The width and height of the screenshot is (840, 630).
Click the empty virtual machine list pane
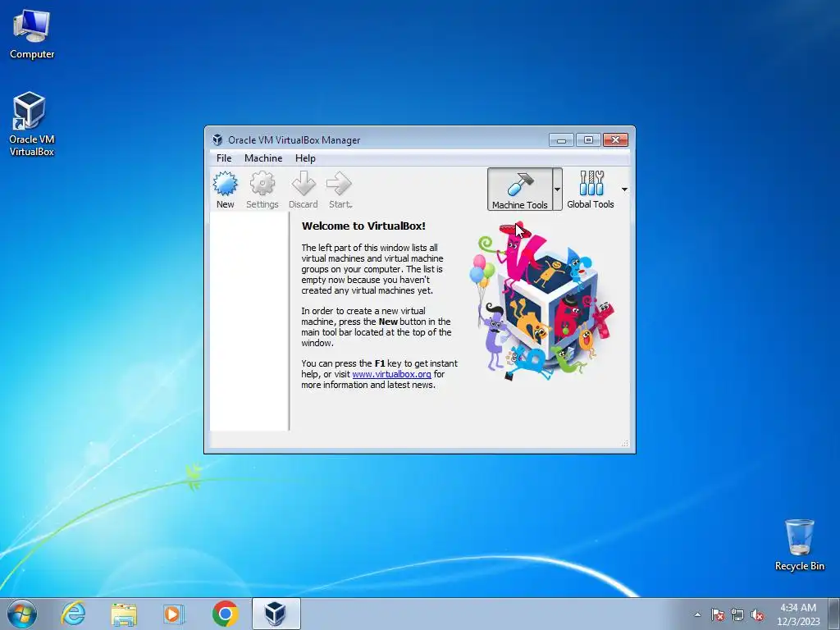coord(249,322)
